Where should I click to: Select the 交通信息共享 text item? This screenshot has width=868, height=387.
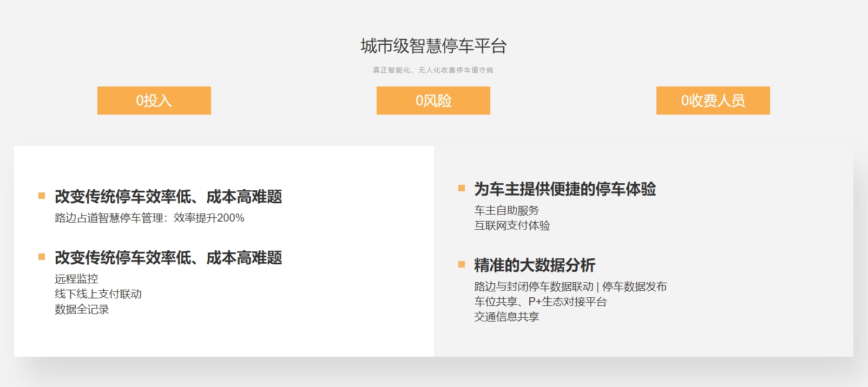(507, 317)
